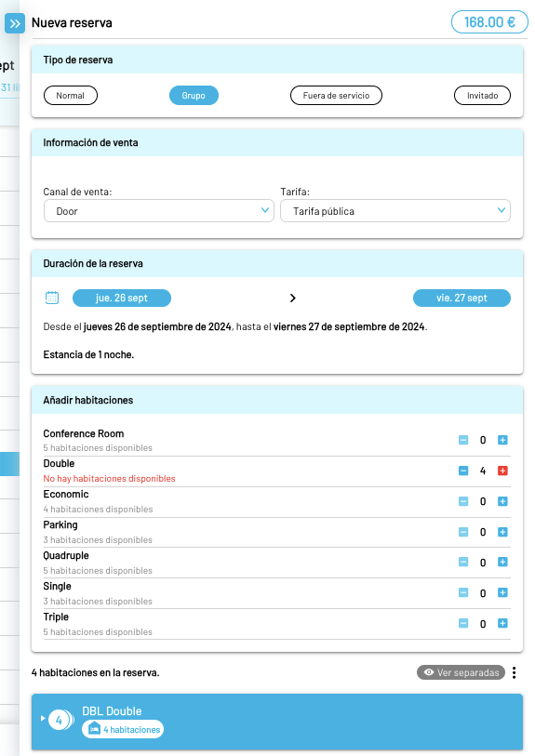Change the check-in date jue. 26 sept
This screenshot has height=756, width=535.
(x=122, y=298)
